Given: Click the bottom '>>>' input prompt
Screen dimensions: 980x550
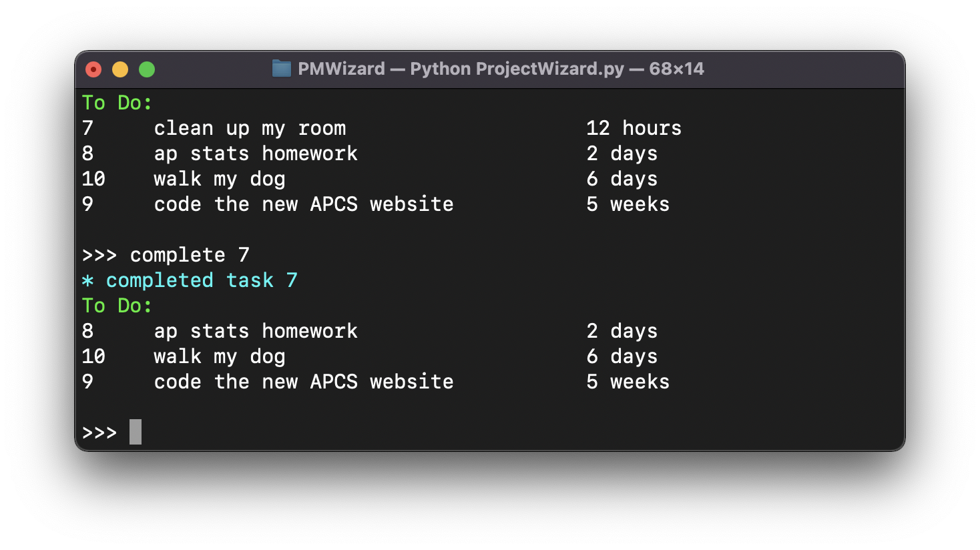Looking at the screenshot, I should 100,432.
